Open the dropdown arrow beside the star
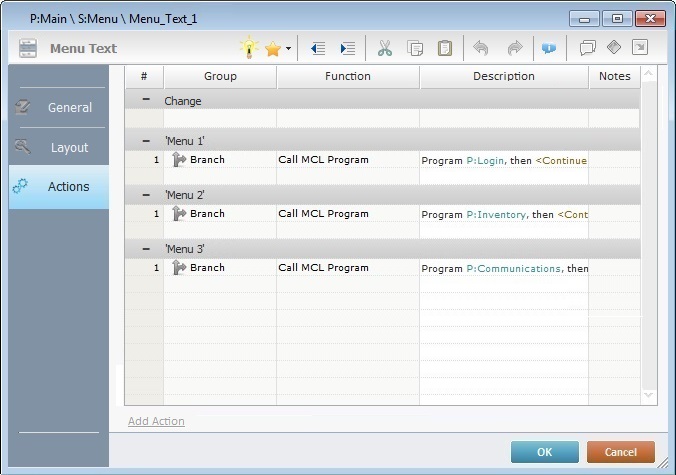The width and height of the screenshot is (676, 475). tap(289, 48)
